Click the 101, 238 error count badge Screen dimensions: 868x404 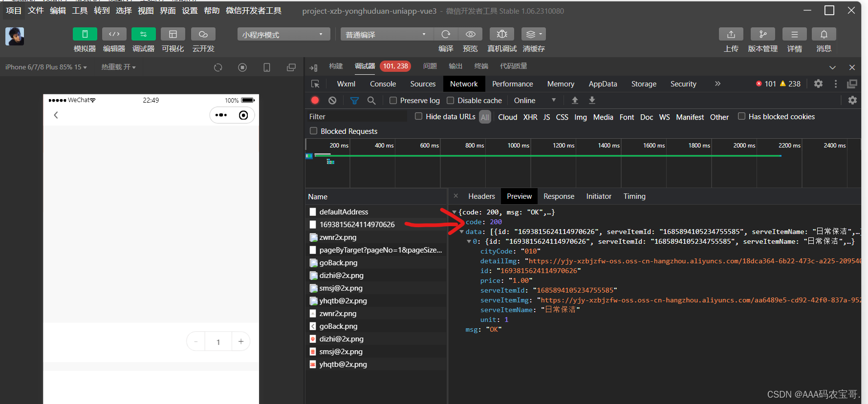395,66
